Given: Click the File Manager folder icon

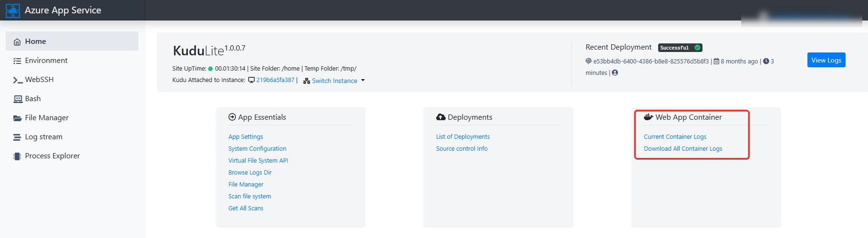Looking at the screenshot, I should pos(18,118).
